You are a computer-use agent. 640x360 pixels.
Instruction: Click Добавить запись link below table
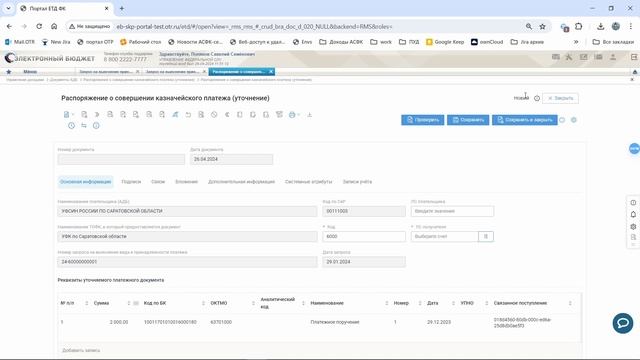81,350
